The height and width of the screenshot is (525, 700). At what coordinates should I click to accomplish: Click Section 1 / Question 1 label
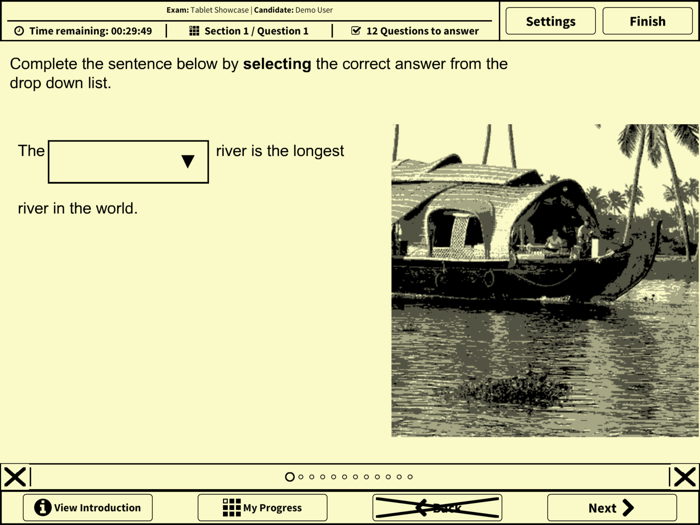256,31
